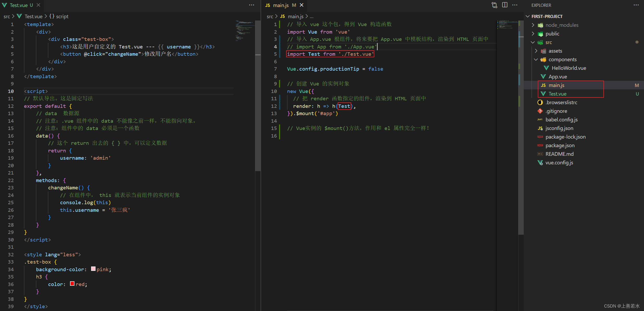Viewport: 644px width, 311px height.
Task: Switch to the main.js tab
Action: point(281,5)
